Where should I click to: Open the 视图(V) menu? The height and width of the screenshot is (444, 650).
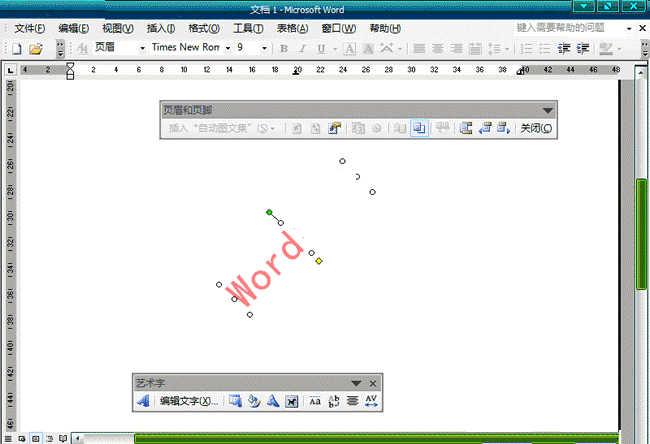tap(118, 28)
